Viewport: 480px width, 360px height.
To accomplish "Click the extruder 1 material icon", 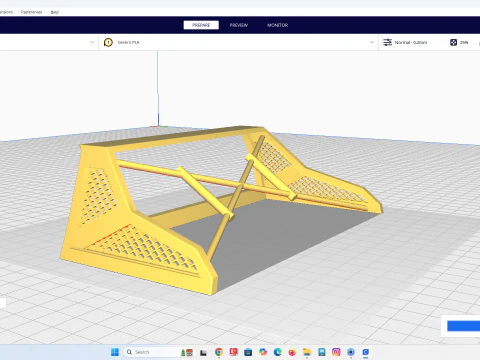I will click(x=108, y=42).
